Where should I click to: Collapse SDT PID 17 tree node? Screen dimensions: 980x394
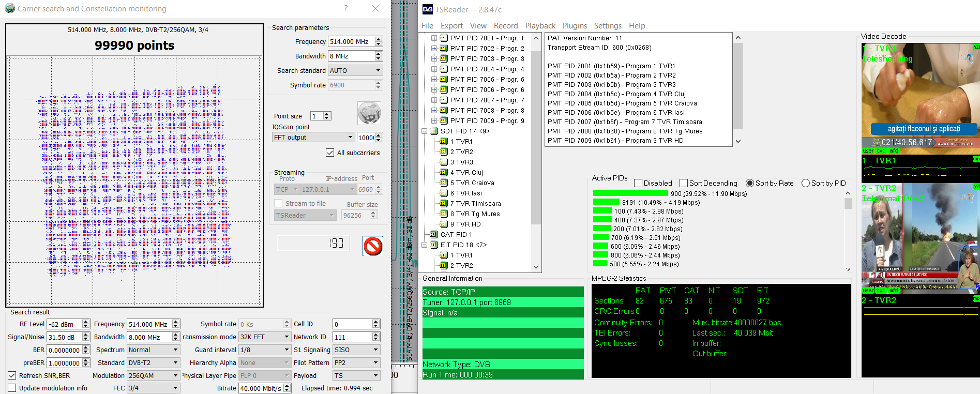(424, 131)
